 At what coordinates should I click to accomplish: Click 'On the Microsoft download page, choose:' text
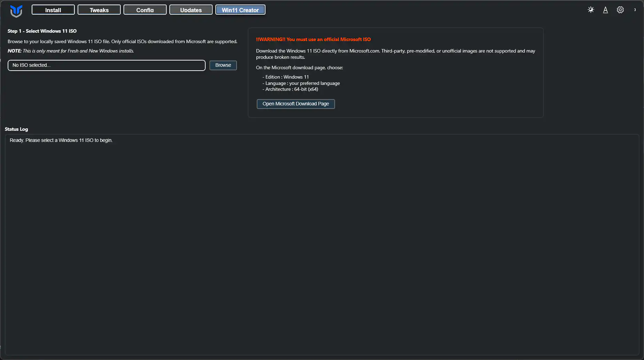coord(300,67)
